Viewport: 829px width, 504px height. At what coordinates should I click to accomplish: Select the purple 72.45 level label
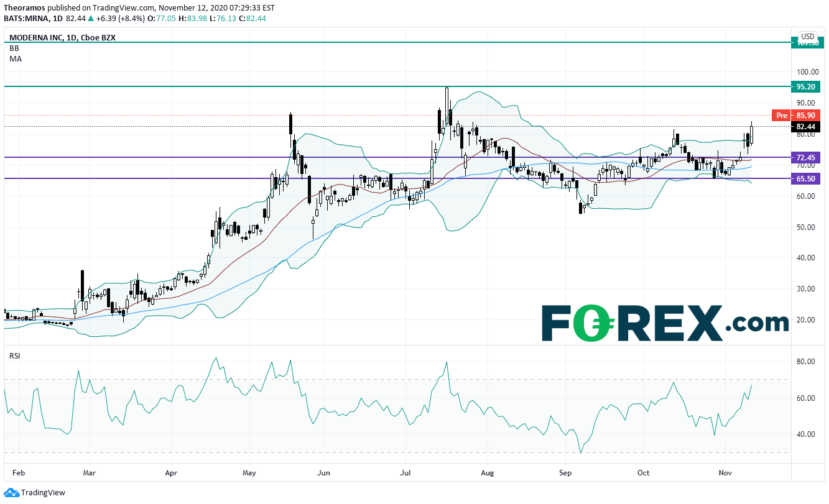tap(806, 157)
